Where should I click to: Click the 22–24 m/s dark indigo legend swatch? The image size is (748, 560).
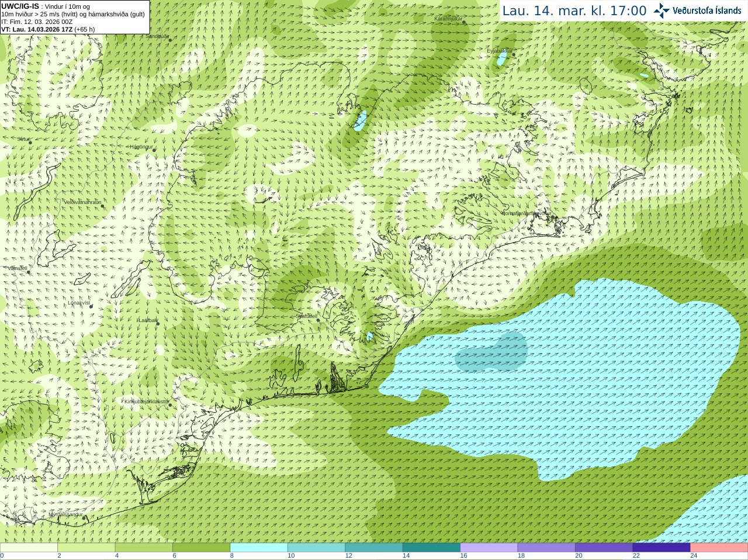coord(662,548)
